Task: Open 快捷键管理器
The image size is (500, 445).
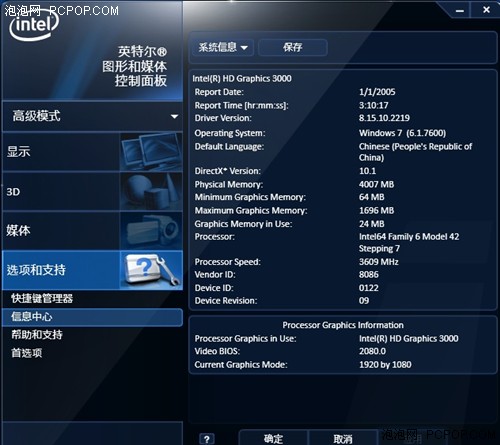Action: pyautogui.click(x=42, y=298)
